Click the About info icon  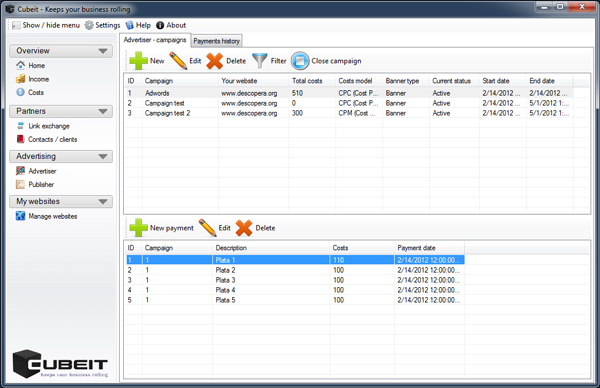pos(160,25)
